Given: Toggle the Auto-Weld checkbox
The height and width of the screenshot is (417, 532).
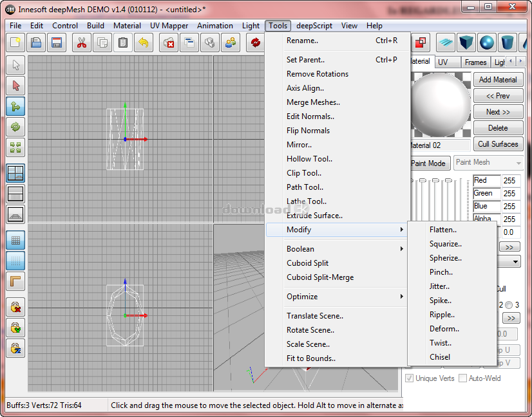Looking at the screenshot, I should click(x=462, y=378).
